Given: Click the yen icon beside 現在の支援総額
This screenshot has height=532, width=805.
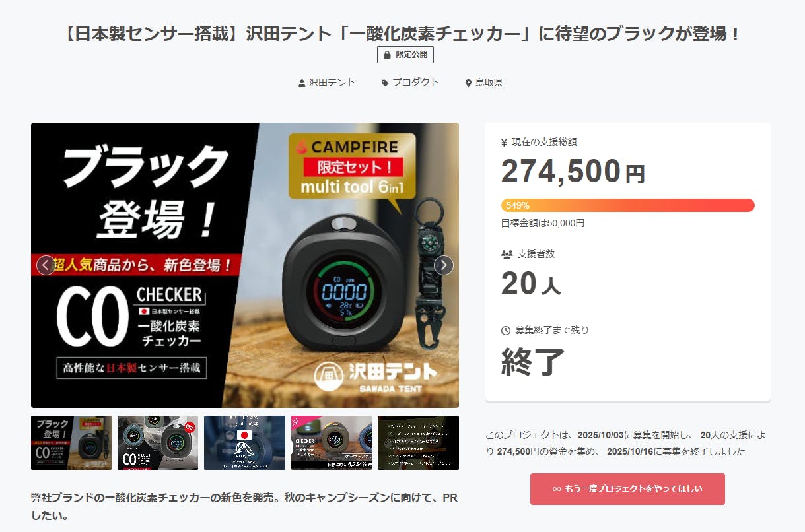Looking at the screenshot, I should pyautogui.click(x=505, y=142).
